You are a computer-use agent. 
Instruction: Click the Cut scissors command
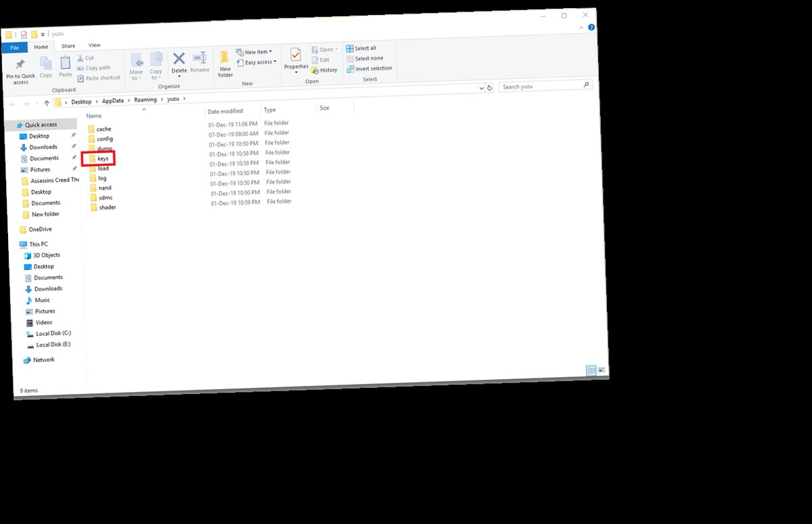85,58
